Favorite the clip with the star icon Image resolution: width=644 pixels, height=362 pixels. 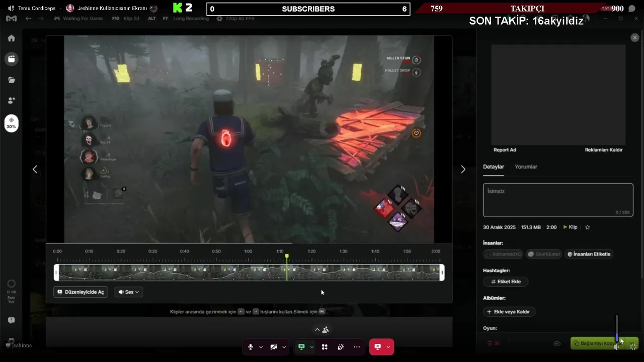point(587,227)
